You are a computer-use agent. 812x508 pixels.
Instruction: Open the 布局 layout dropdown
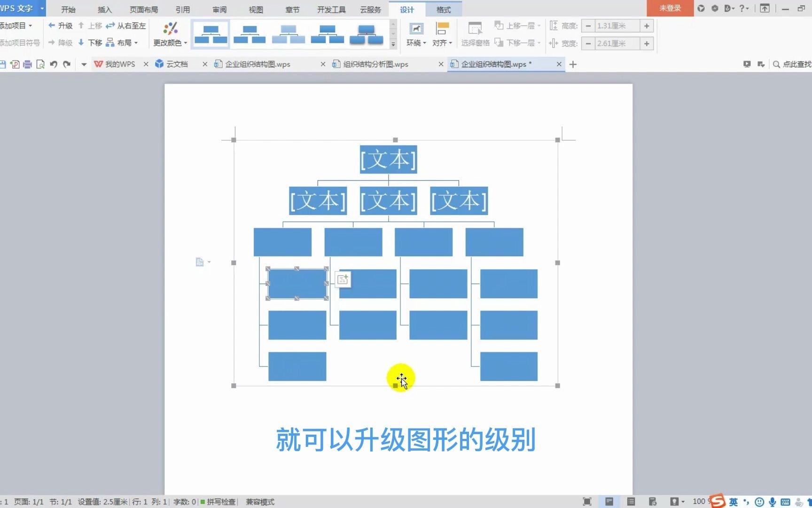[x=122, y=43]
